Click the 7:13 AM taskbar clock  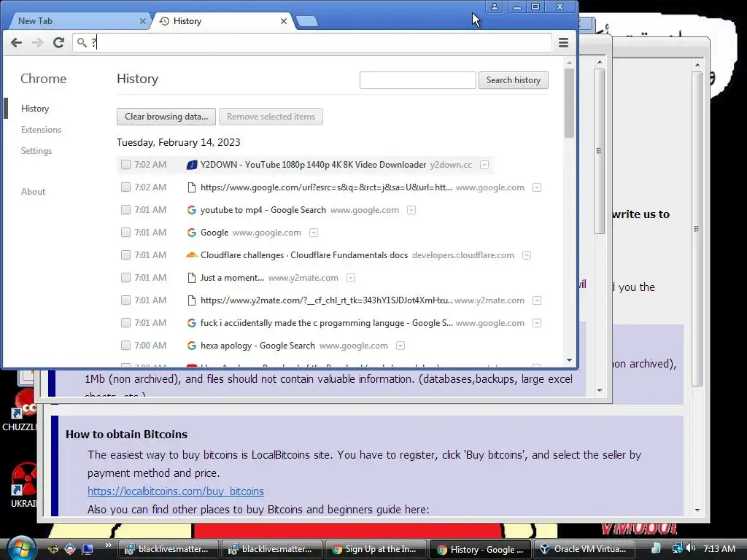(719, 548)
